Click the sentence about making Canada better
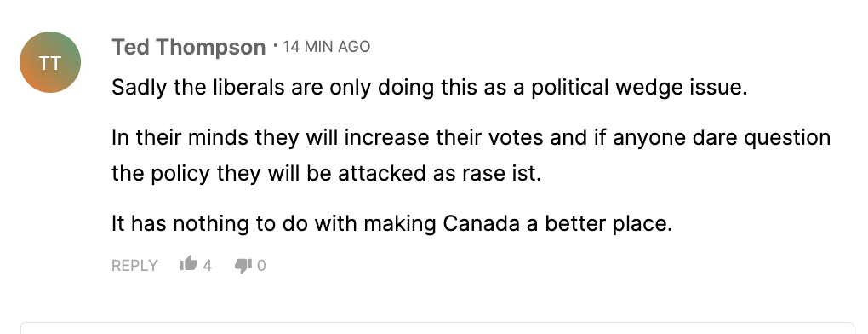The image size is (868, 334). (x=392, y=224)
